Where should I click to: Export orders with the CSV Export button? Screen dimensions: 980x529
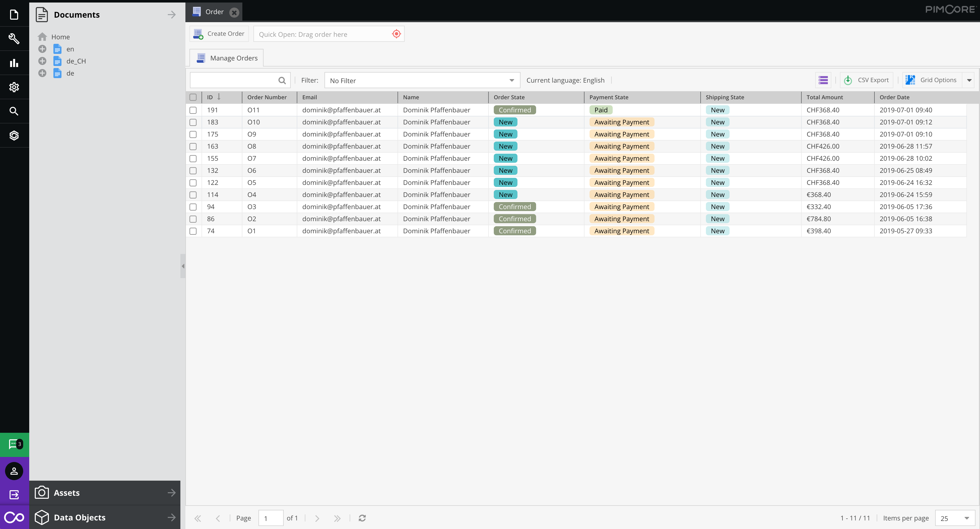(866, 80)
